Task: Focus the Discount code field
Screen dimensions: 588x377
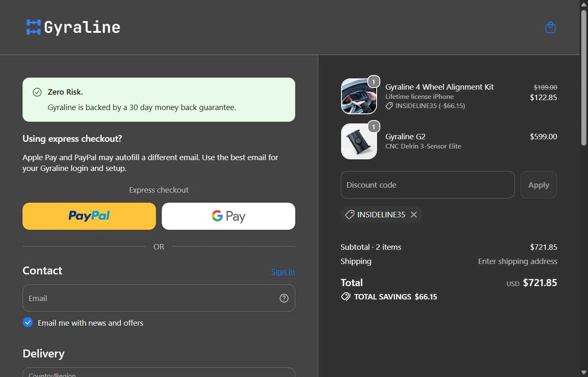Action: (x=428, y=185)
